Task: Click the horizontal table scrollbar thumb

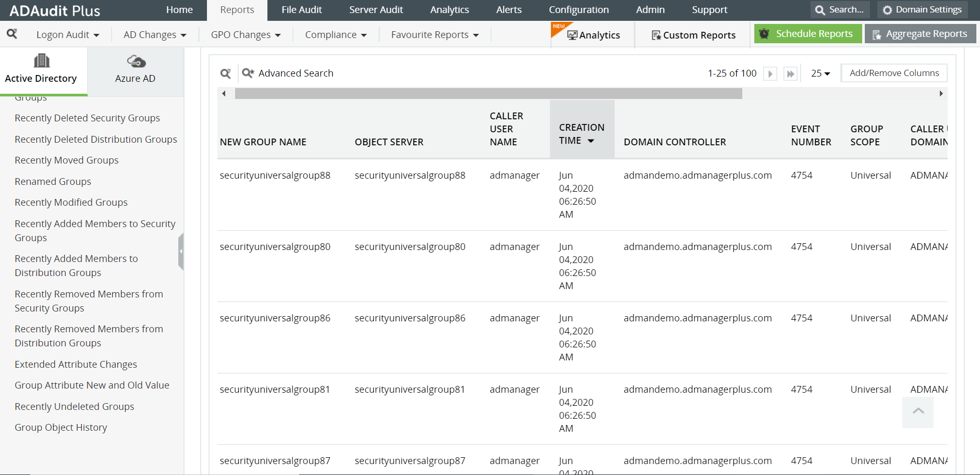Action: pyautogui.click(x=488, y=94)
